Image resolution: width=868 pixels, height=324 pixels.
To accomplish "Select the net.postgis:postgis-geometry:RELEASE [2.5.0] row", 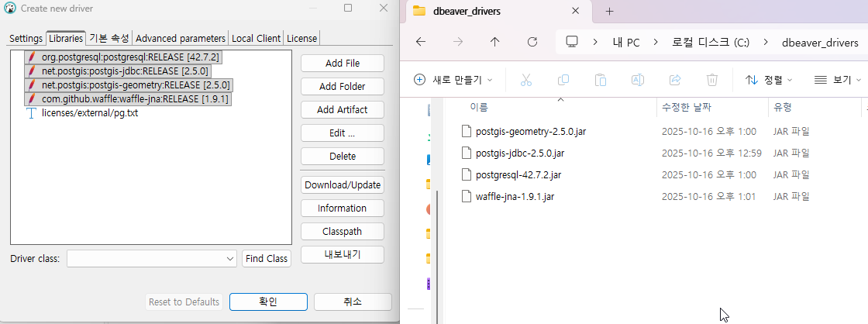I will [128, 85].
